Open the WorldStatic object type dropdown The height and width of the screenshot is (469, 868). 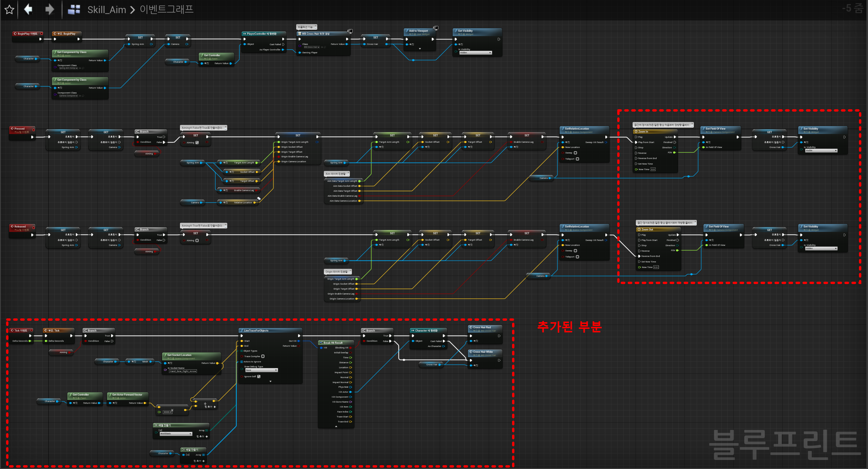[x=176, y=434]
